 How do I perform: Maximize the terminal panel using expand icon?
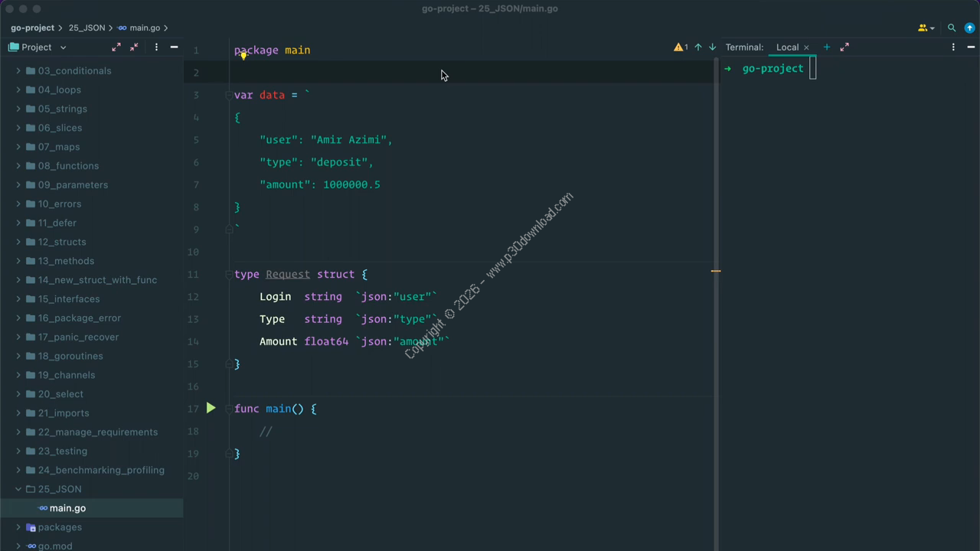[844, 47]
